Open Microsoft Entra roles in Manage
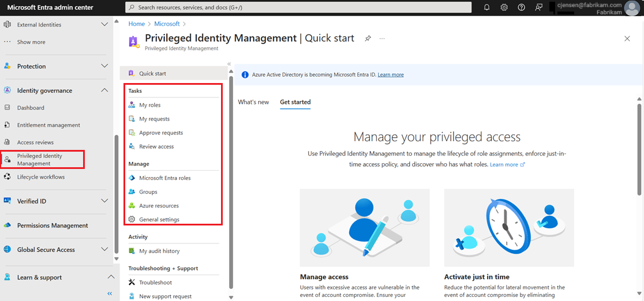Screen dimensions: 644x301 164,178
